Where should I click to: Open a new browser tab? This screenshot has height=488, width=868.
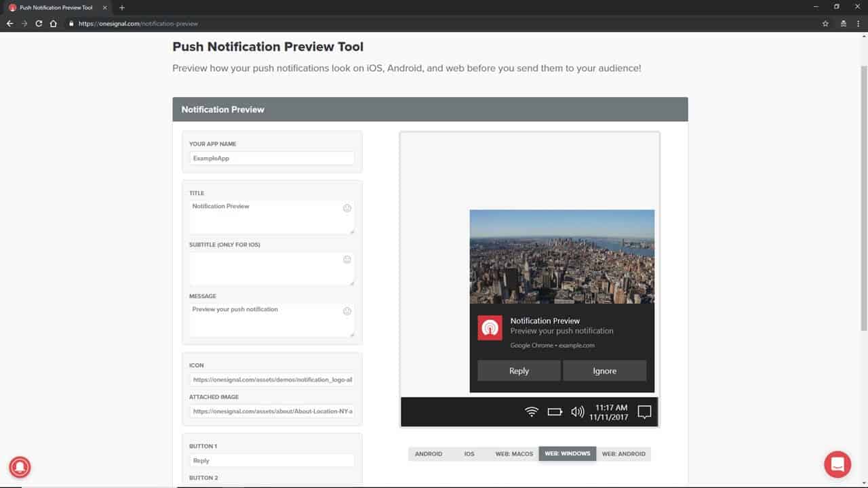point(122,7)
